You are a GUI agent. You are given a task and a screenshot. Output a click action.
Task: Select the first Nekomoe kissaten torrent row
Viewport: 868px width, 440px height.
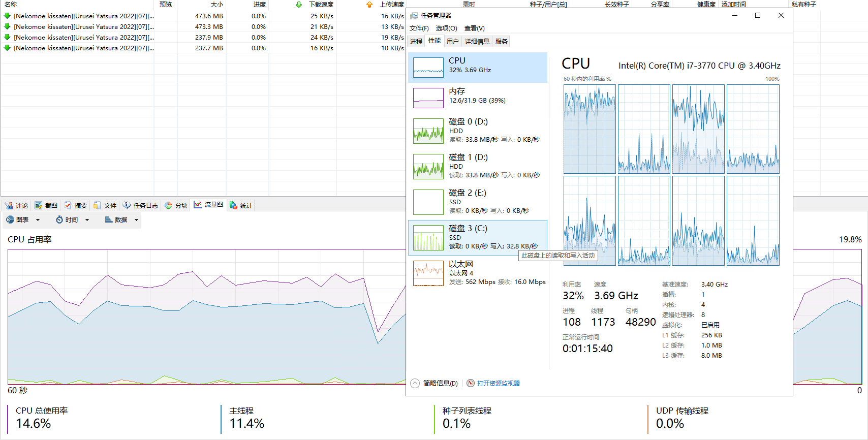[x=84, y=16]
